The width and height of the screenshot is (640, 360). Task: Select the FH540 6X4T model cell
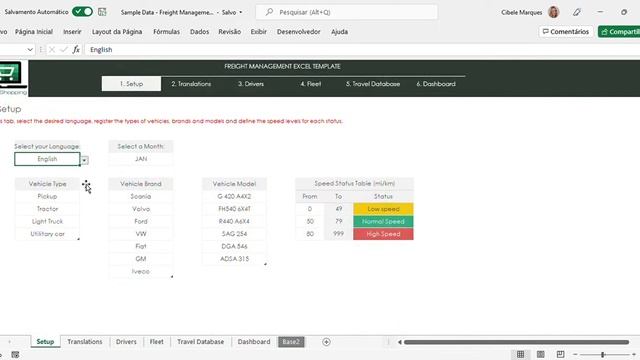(234, 209)
